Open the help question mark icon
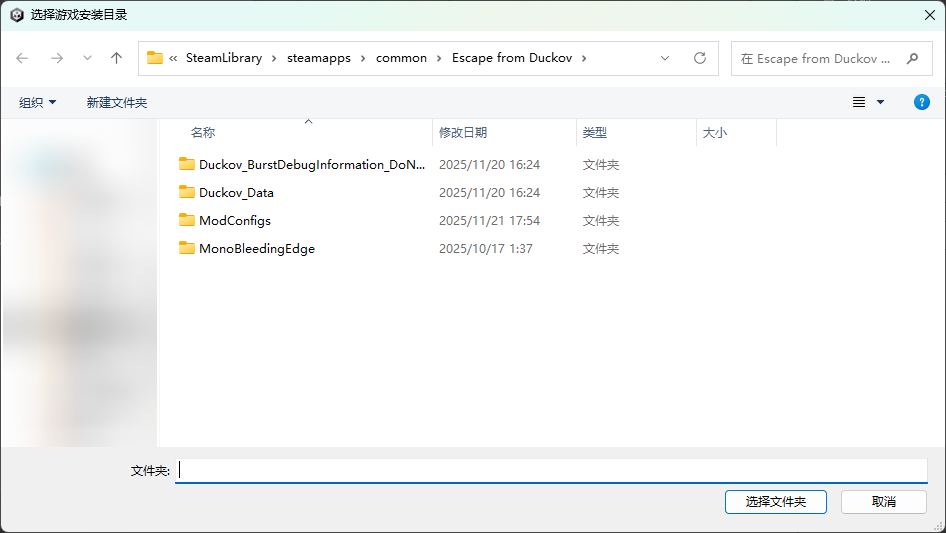 (x=922, y=102)
